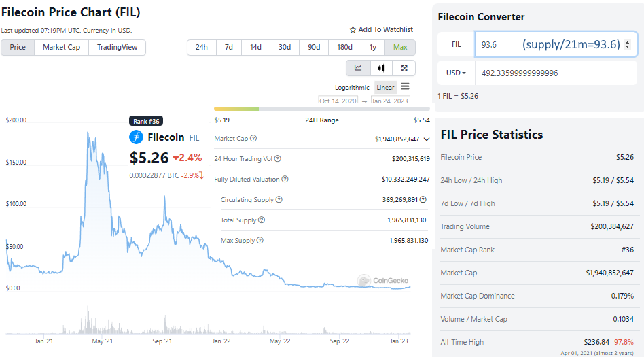Click the BTC price swap arrows icon
The image size is (644, 357).
202,175
